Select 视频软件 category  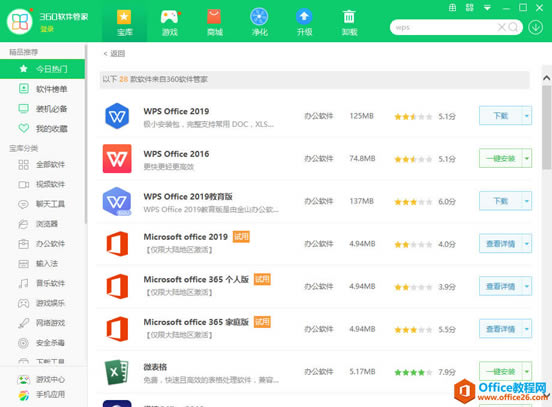tap(42, 184)
